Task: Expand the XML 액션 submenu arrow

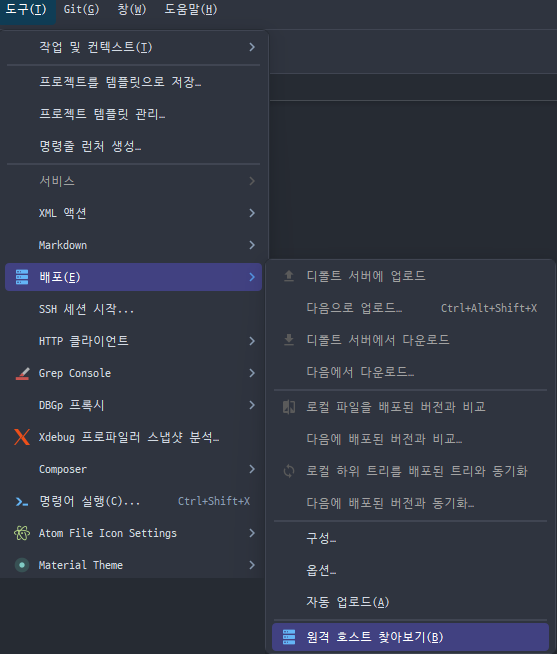Action: tap(252, 213)
